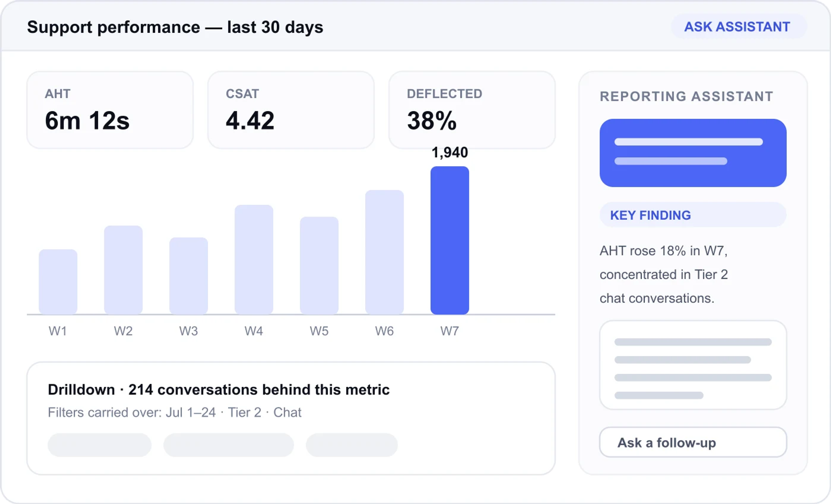Select the W2 bar in the chart
Screen dimensions: 831x504
coord(123,270)
